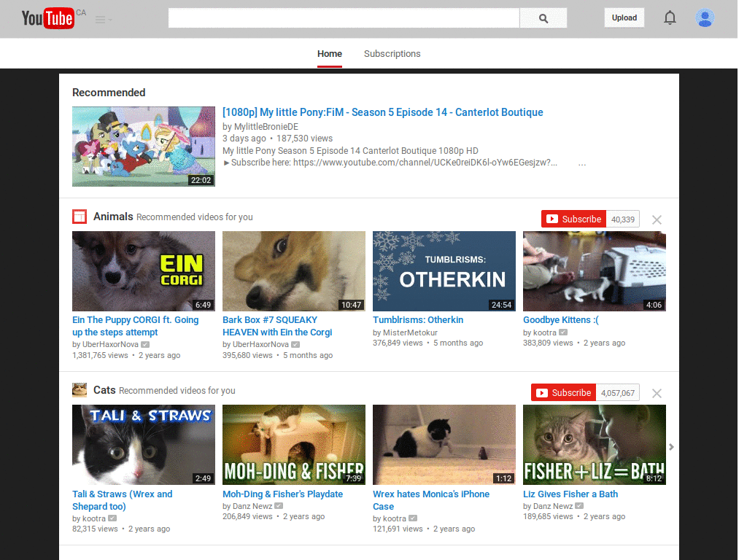Image resolution: width=747 pixels, height=560 pixels.
Task: Visit kootra channel under Goodbye Kittens
Action: click(544, 332)
